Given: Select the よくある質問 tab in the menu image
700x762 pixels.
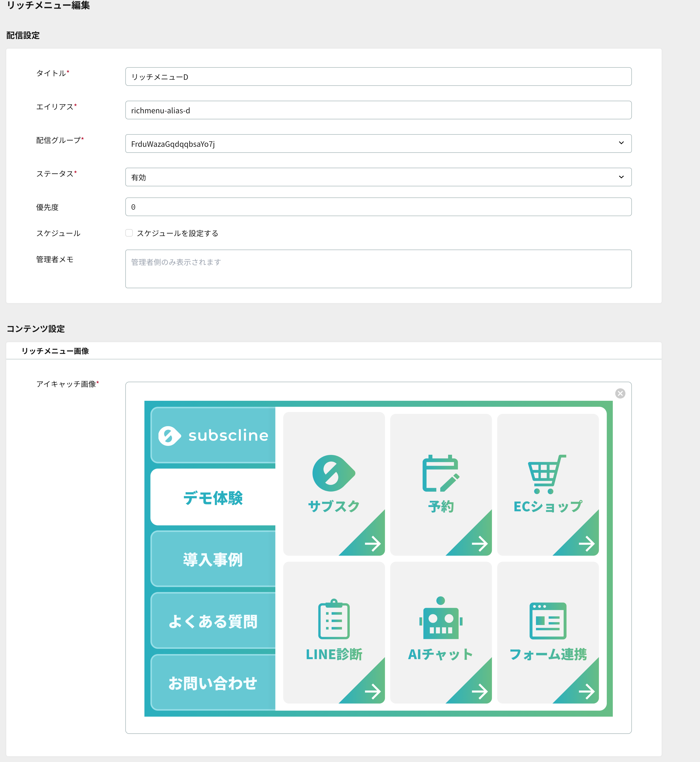Looking at the screenshot, I should click(213, 621).
